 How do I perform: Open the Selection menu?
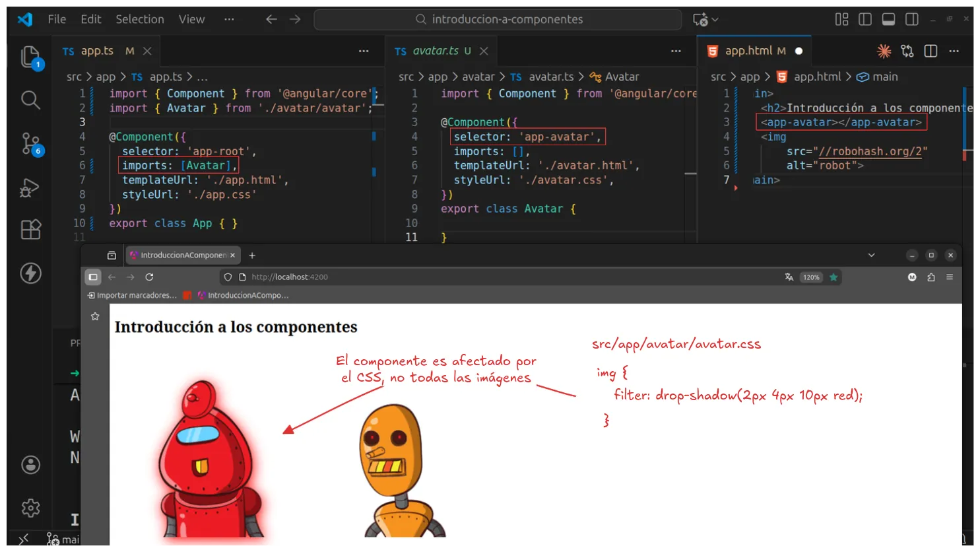tap(140, 19)
